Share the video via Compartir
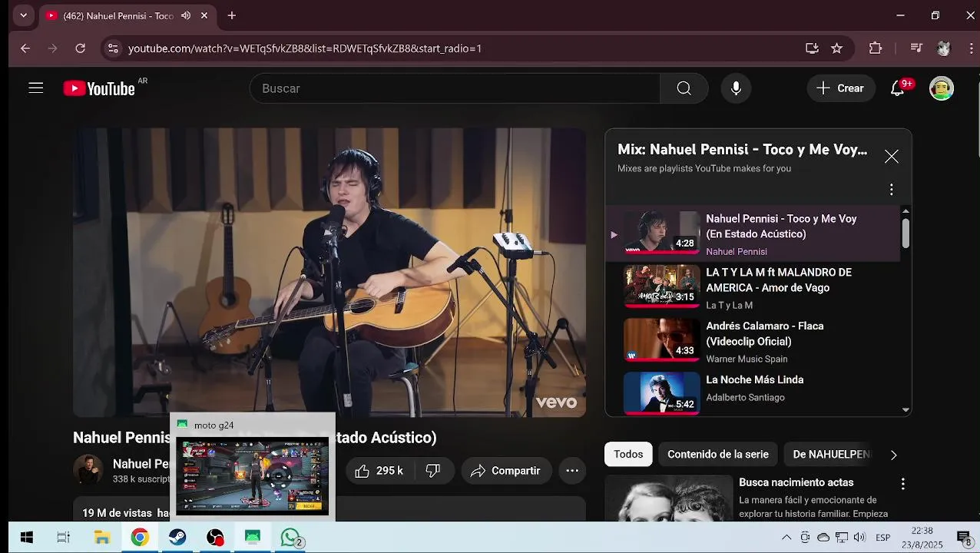The height and width of the screenshot is (553, 980). (506, 471)
